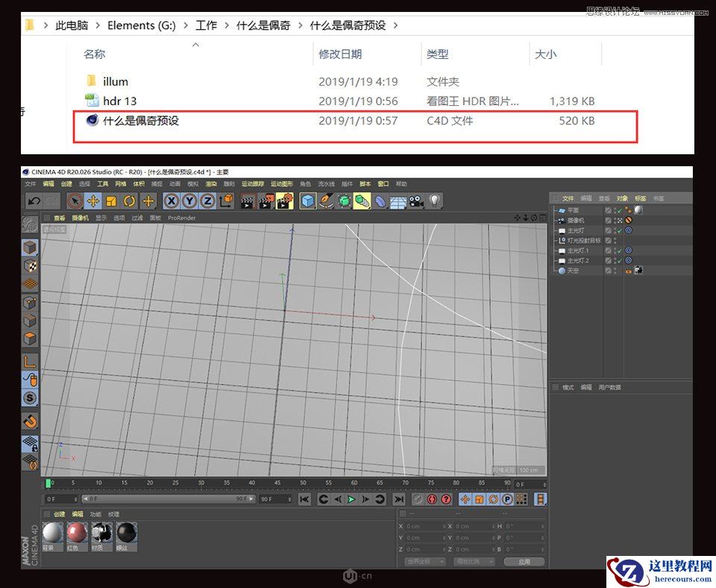Image resolution: width=716 pixels, height=588 pixels.
Task: Expand the 世界坐标 coordinate dropdown
Action: tap(425, 562)
